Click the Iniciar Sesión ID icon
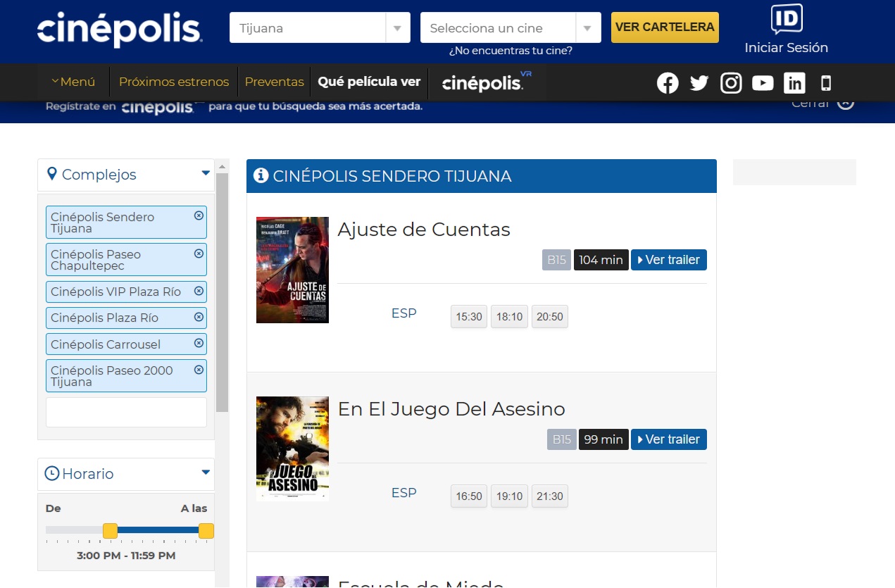895x588 pixels. pos(786,20)
